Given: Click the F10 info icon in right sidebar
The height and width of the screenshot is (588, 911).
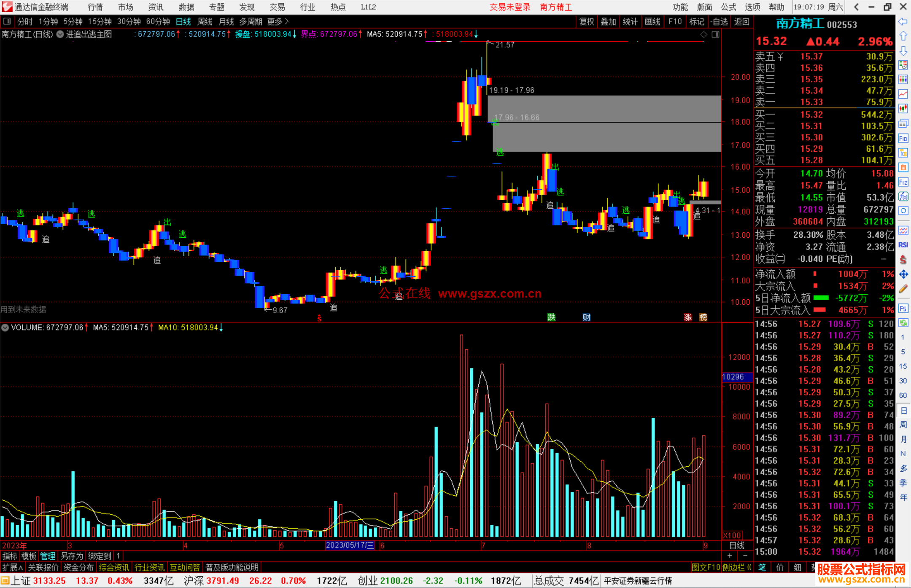Looking at the screenshot, I should [903, 138].
